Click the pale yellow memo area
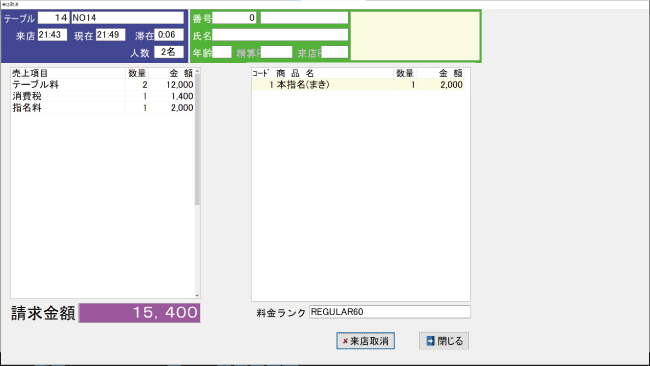This screenshot has width=650, height=366. 415,36
